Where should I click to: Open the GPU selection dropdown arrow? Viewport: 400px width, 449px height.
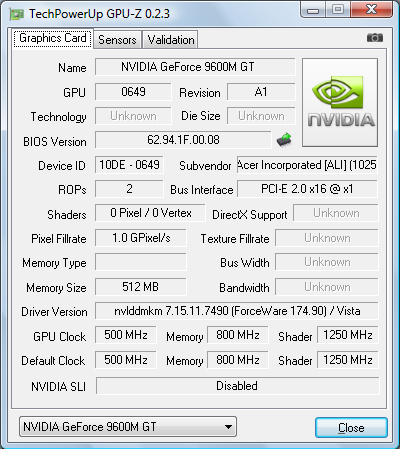click(228, 427)
